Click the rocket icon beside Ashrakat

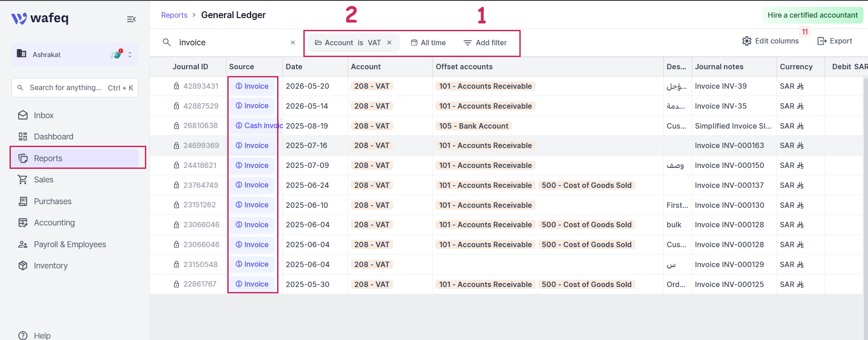tap(117, 54)
